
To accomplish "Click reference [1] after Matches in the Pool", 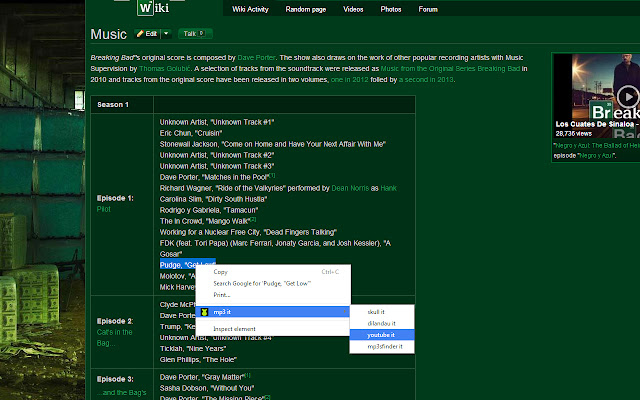I will coord(272,175).
